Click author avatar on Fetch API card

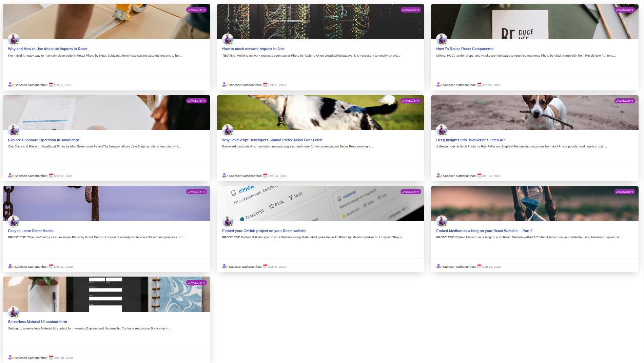point(442,130)
